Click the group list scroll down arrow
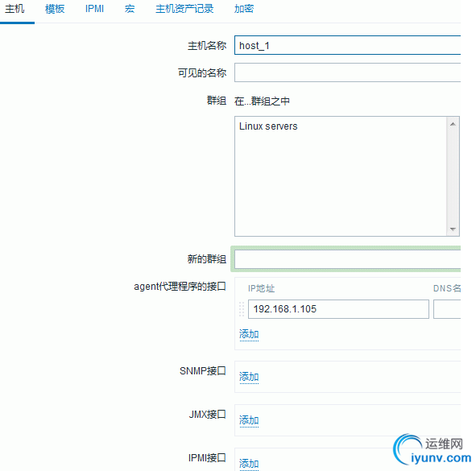 point(453,229)
